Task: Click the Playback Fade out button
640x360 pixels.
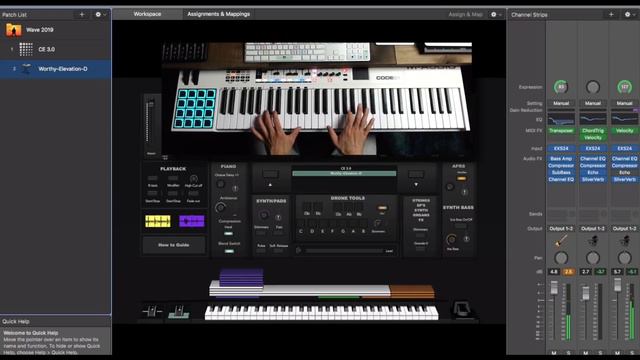Action: click(193, 194)
